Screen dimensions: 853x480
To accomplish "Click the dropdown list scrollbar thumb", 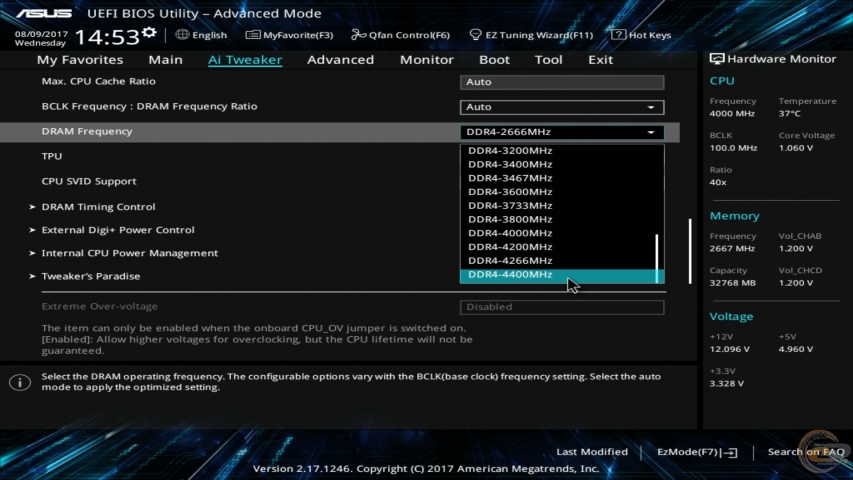I will (x=657, y=259).
